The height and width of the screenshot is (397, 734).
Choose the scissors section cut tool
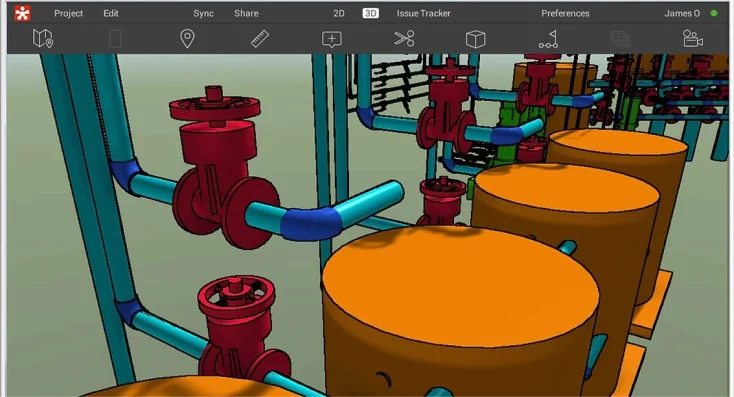point(404,38)
